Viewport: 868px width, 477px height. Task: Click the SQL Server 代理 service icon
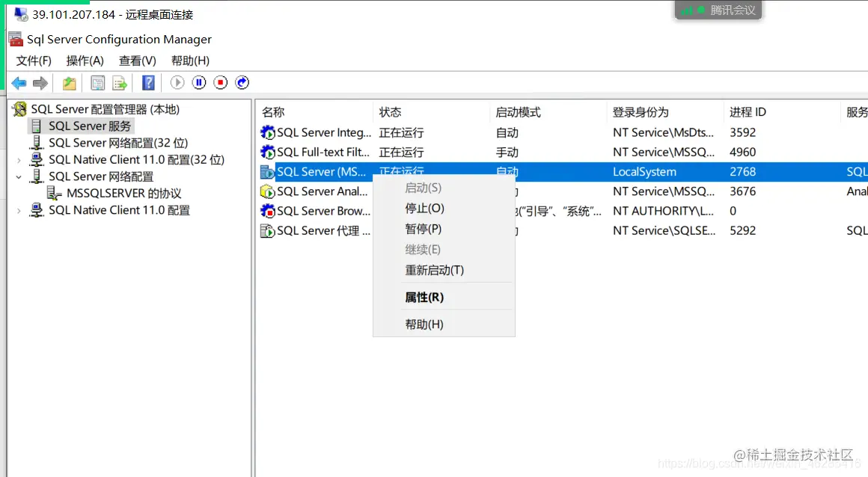coord(267,231)
